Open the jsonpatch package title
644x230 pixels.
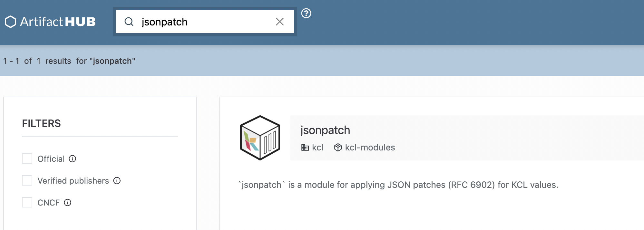point(325,130)
